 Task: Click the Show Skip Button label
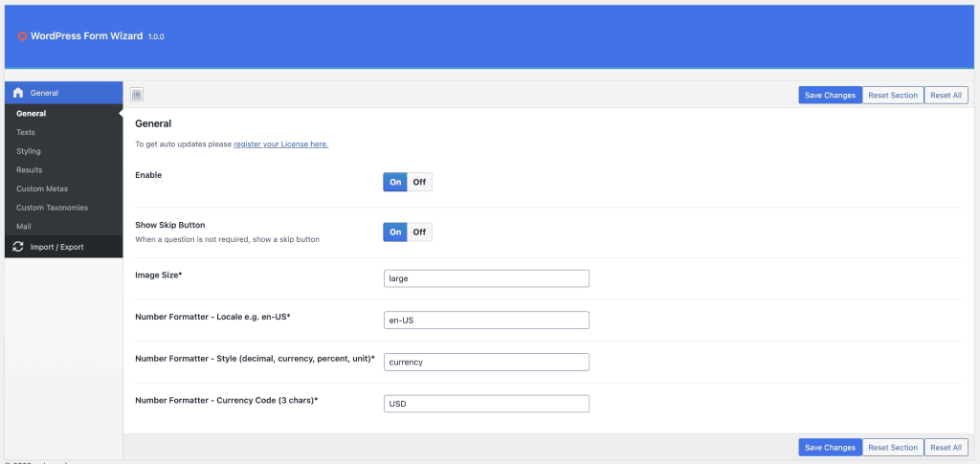coord(170,225)
